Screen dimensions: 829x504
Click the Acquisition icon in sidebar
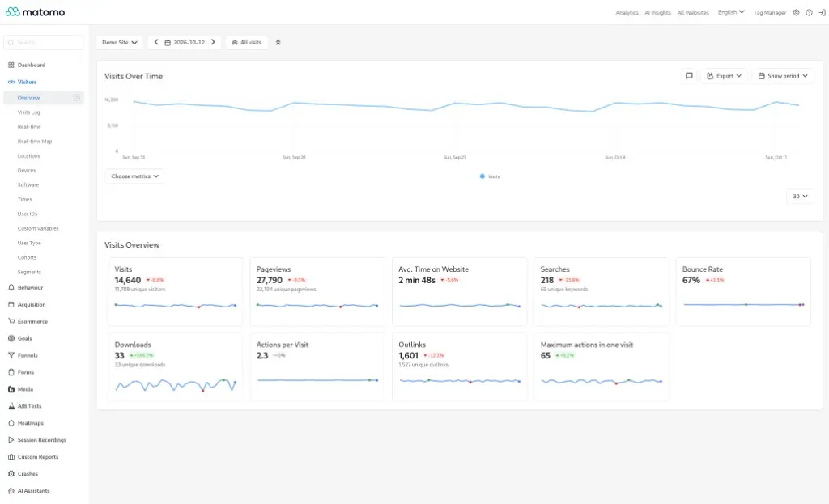(x=11, y=304)
